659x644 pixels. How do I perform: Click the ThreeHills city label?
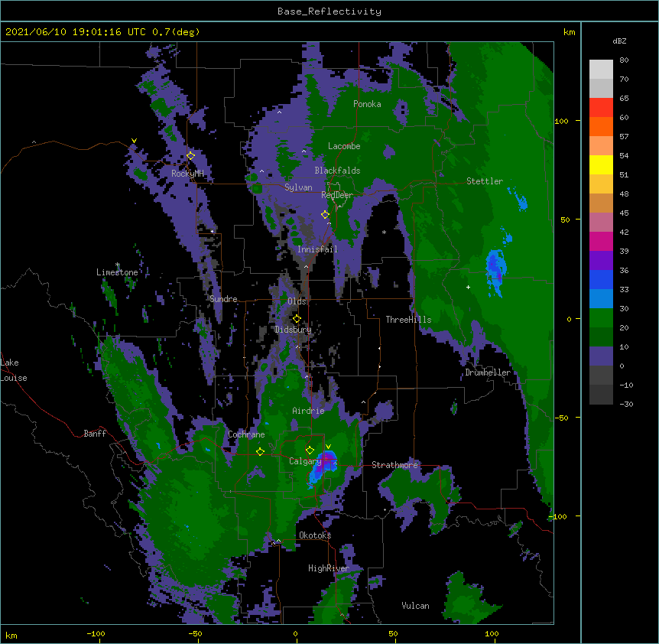click(x=408, y=320)
